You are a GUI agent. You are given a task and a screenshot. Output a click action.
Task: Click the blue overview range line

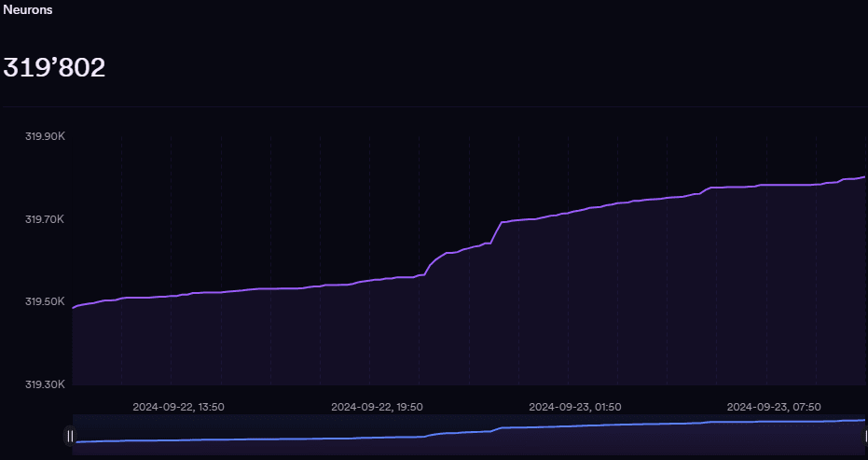[470, 431]
